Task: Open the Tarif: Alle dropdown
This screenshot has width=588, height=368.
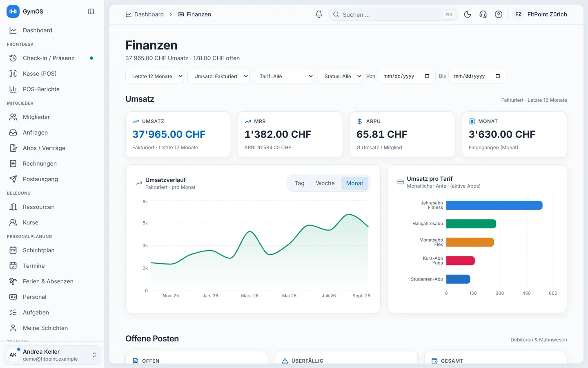Action: click(284, 76)
